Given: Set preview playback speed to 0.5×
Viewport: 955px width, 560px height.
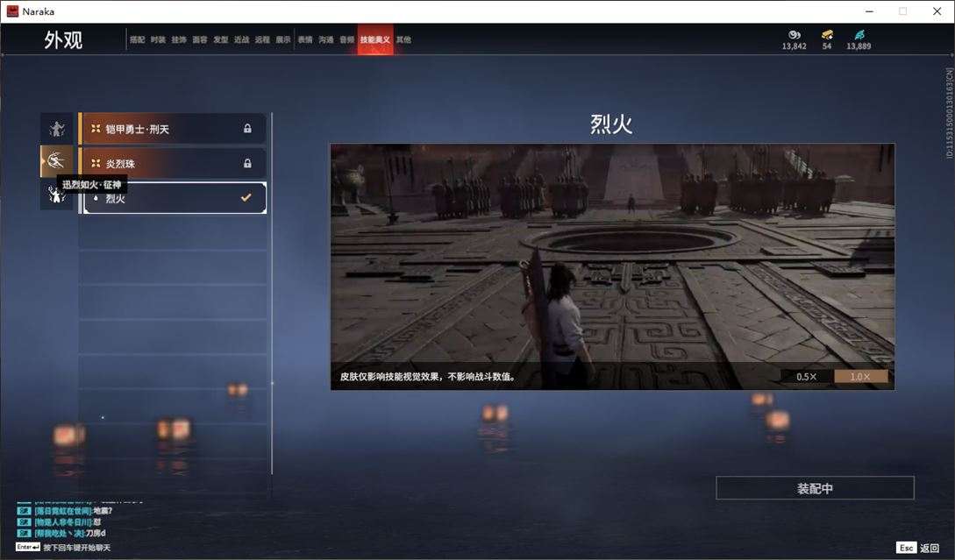Looking at the screenshot, I should [x=807, y=377].
